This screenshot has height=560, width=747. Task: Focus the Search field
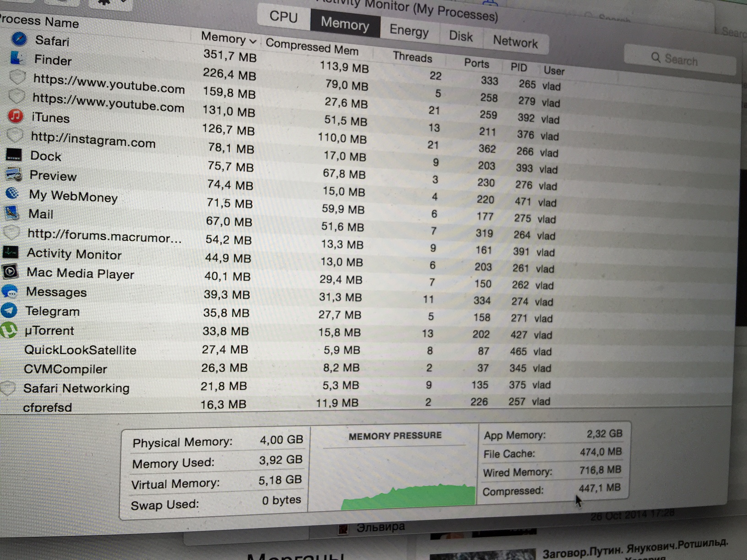point(680,59)
